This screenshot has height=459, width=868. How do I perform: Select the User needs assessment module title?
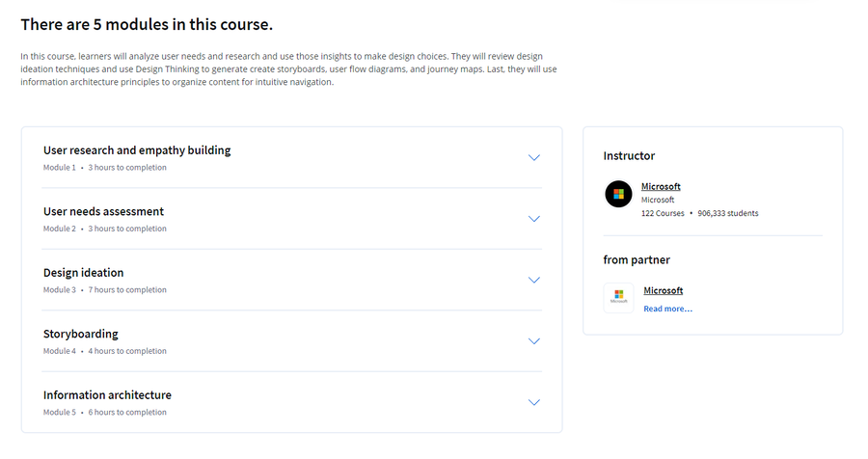pos(103,211)
